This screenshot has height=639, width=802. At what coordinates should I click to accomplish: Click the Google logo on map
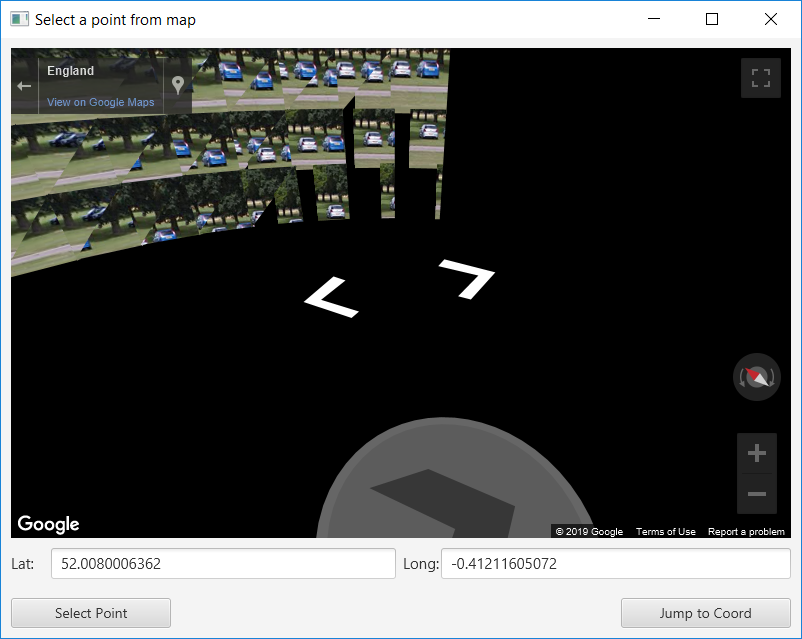(49, 524)
